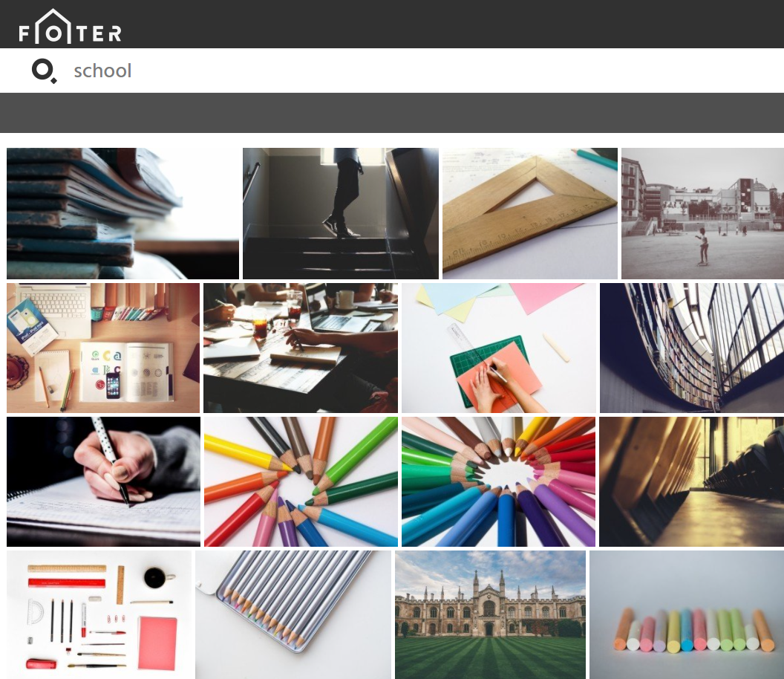Viewport: 784px width, 679px height.
Task: Select the hands cutting pink paper image
Action: [498, 348]
